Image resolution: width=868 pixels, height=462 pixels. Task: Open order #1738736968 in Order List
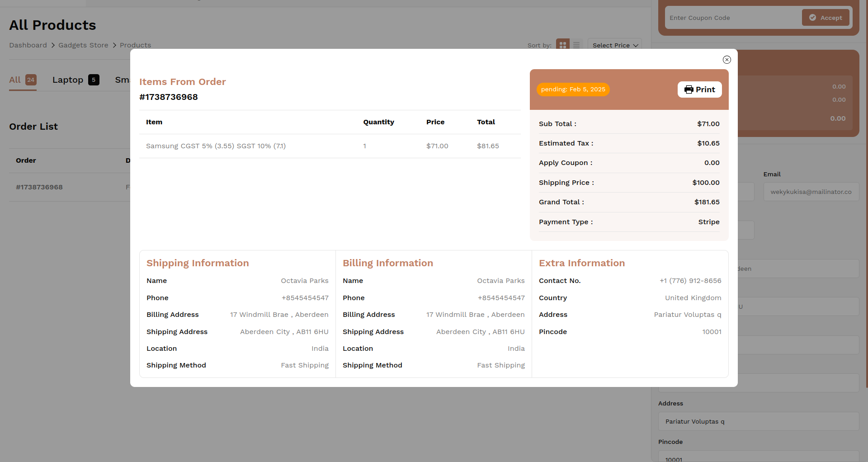(x=39, y=187)
